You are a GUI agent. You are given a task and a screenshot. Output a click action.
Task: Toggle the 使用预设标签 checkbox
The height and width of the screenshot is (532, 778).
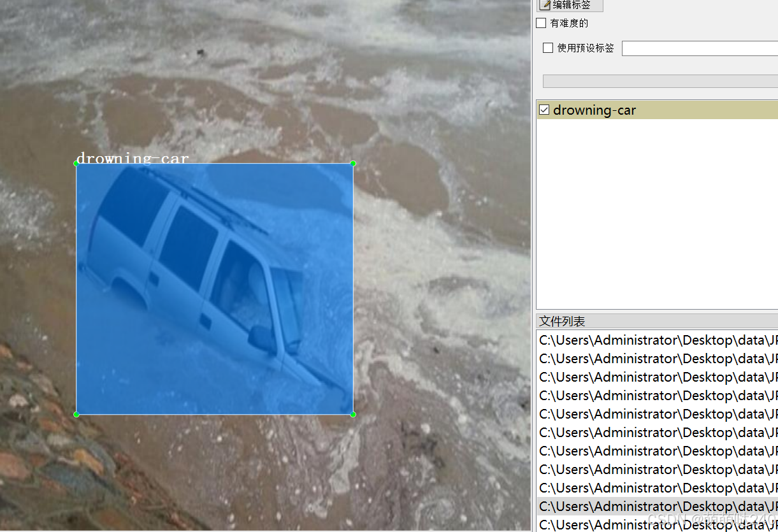coord(547,48)
